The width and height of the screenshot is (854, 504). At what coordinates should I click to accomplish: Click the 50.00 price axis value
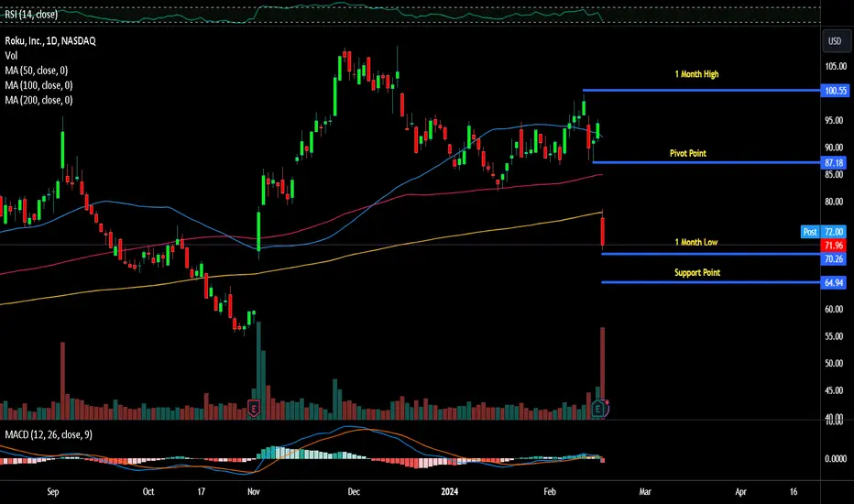pyautogui.click(x=834, y=363)
